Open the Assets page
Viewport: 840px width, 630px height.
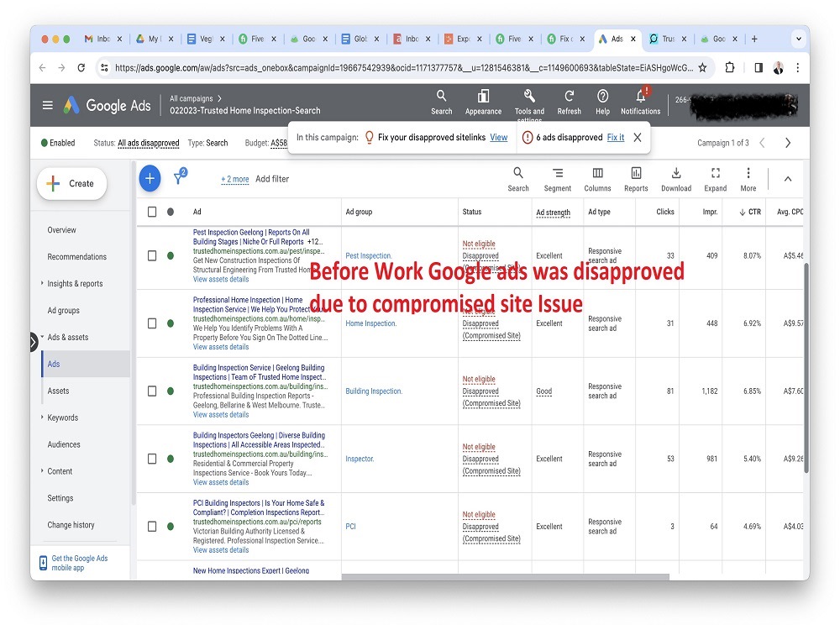coord(58,391)
